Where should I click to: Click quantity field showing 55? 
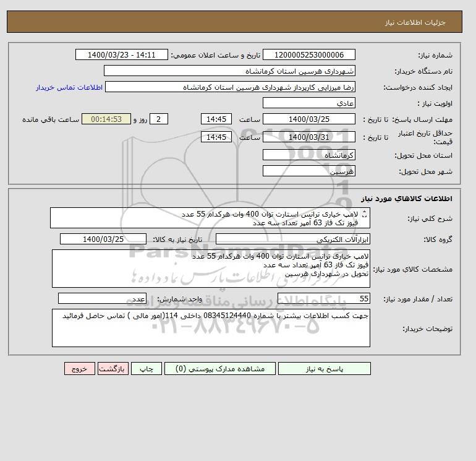click(323, 298)
